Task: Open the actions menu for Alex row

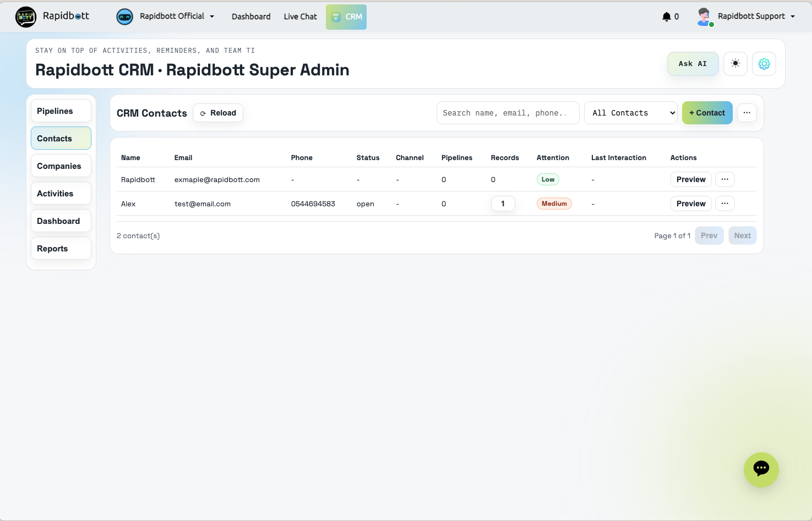Action: click(724, 204)
